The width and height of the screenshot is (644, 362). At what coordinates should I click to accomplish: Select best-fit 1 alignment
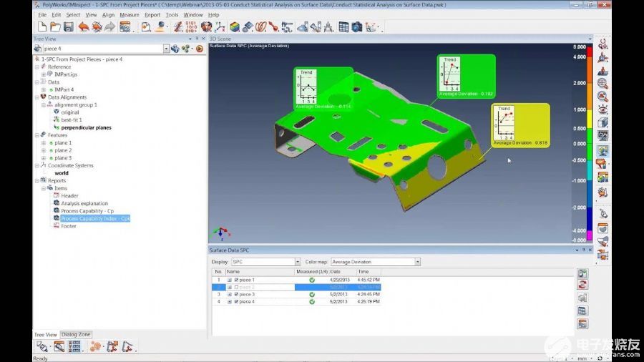pos(72,120)
